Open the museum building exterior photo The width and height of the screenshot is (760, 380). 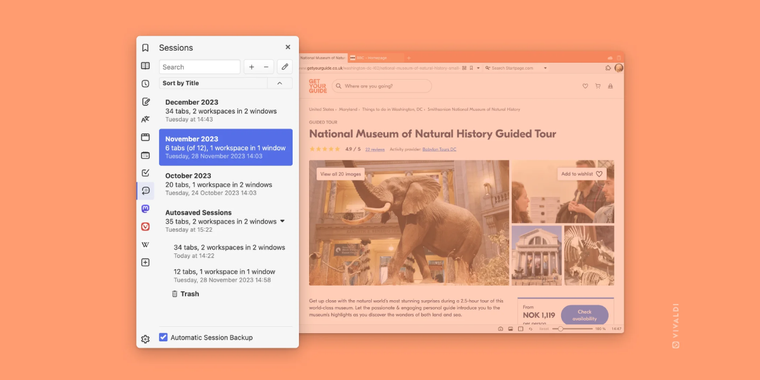pyautogui.click(x=537, y=255)
